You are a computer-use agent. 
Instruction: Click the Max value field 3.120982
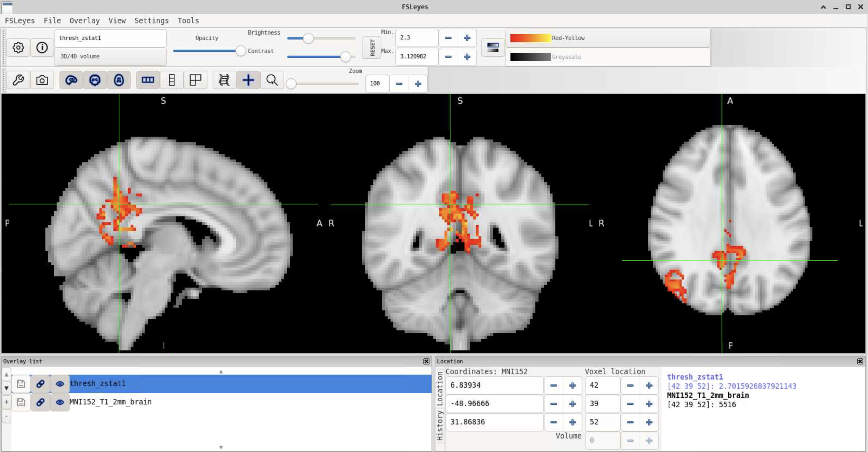(417, 56)
